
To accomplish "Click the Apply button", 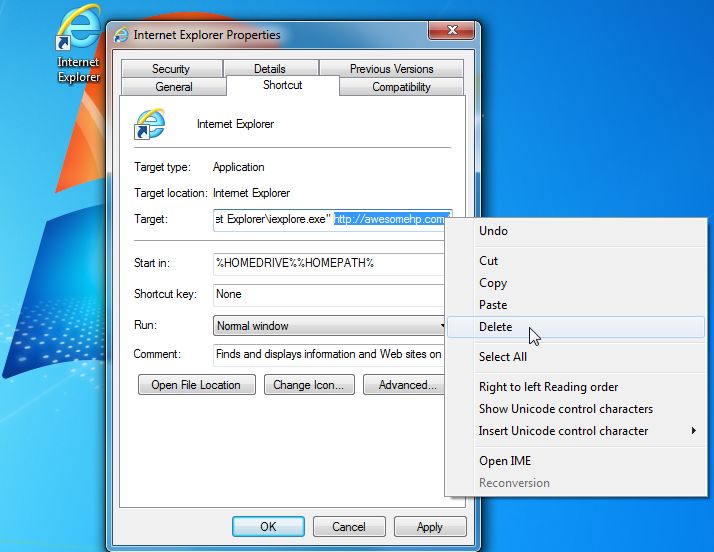I will click(x=430, y=527).
